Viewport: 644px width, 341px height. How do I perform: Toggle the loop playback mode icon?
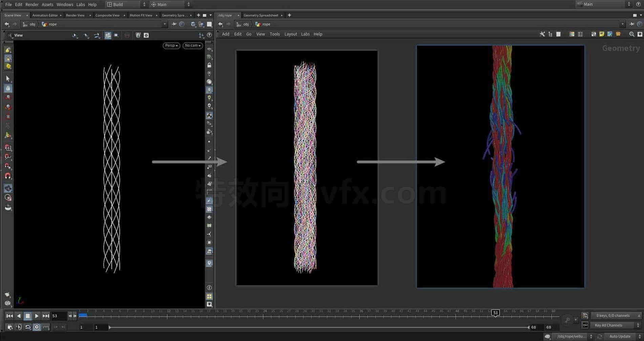tap(28, 327)
